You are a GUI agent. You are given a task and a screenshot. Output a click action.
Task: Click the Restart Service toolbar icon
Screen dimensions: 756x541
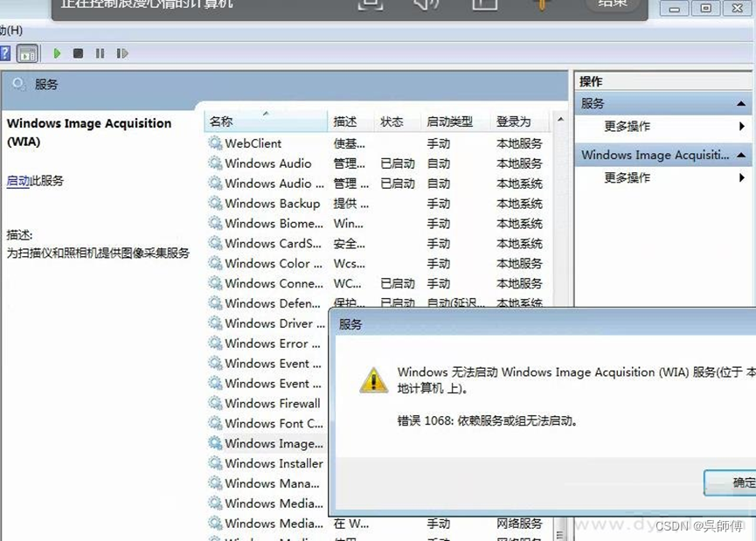point(122,53)
